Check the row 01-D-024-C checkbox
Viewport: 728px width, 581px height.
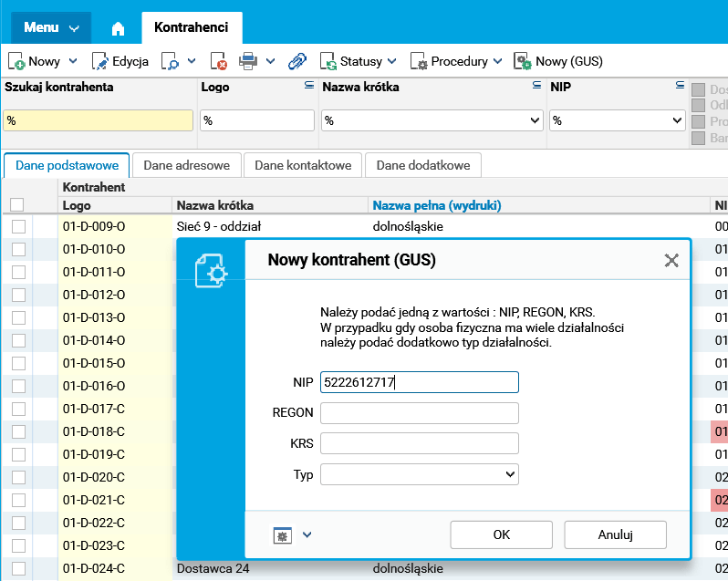pyautogui.click(x=18, y=569)
